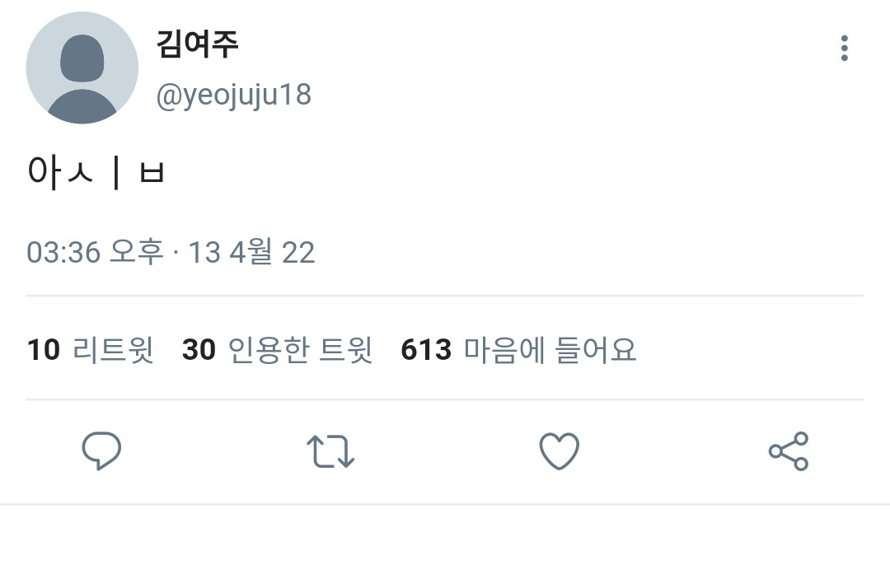Click the final ㅂ character in tweet

click(x=152, y=173)
